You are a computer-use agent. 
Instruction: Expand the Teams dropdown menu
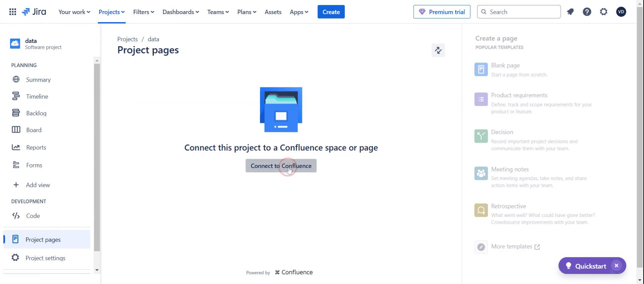coord(218,12)
